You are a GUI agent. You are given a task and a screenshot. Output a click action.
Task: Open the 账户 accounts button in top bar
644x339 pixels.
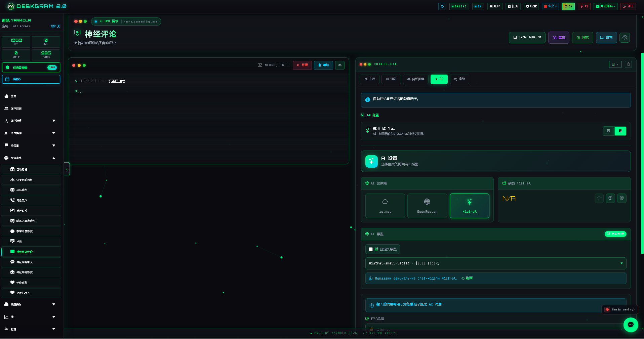pos(494,6)
